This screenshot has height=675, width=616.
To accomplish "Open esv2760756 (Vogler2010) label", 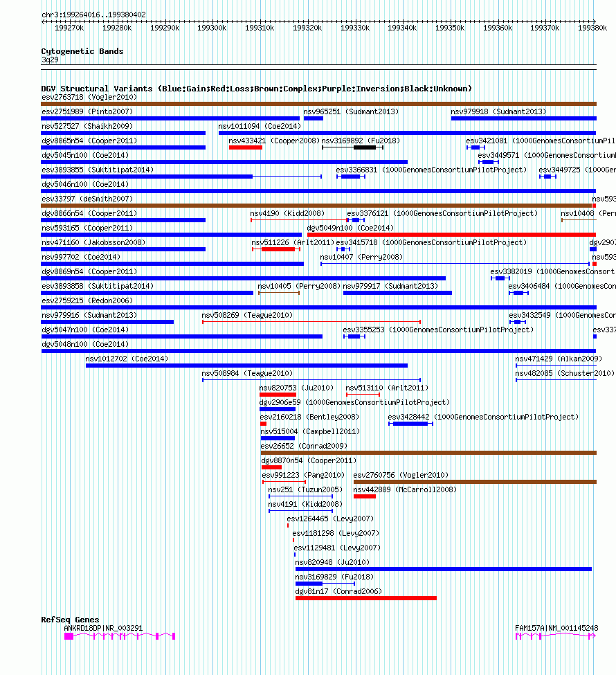I will 401,476.
